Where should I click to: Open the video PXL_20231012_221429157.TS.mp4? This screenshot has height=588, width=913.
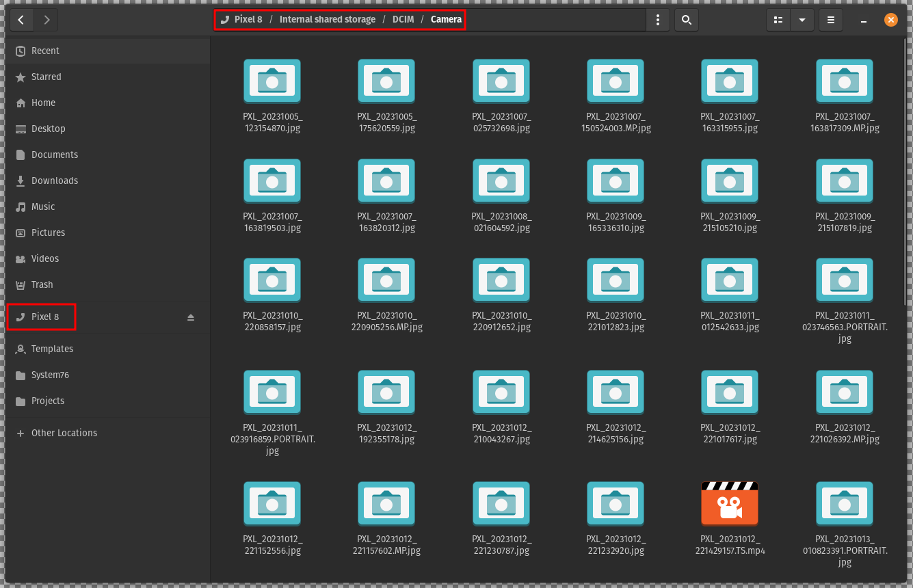pyautogui.click(x=729, y=503)
